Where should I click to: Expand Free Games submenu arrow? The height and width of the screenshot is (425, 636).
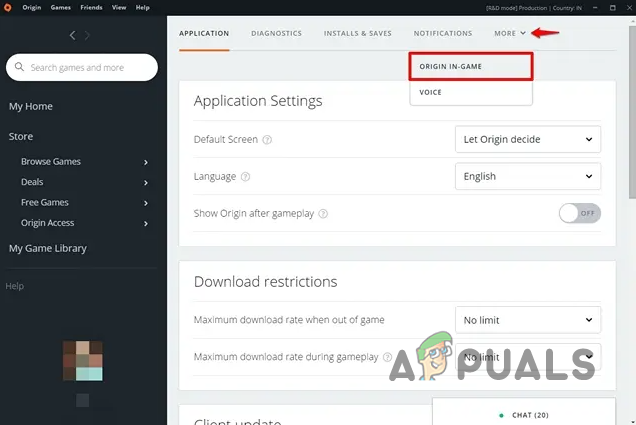146,203
